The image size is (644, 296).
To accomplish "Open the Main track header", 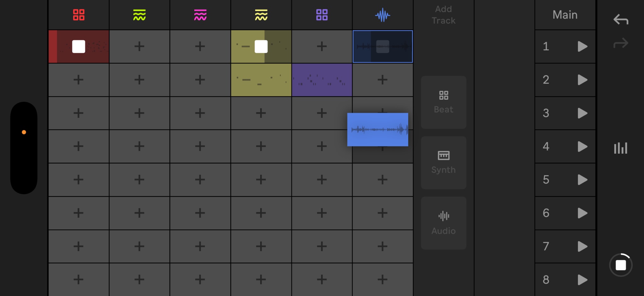I will pos(565,15).
